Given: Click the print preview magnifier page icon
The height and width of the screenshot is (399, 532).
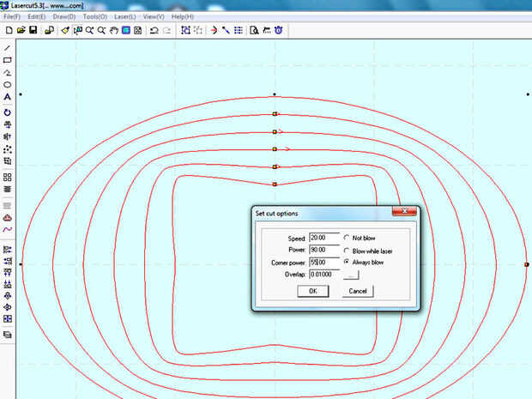Looking at the screenshot, I should click(254, 31).
